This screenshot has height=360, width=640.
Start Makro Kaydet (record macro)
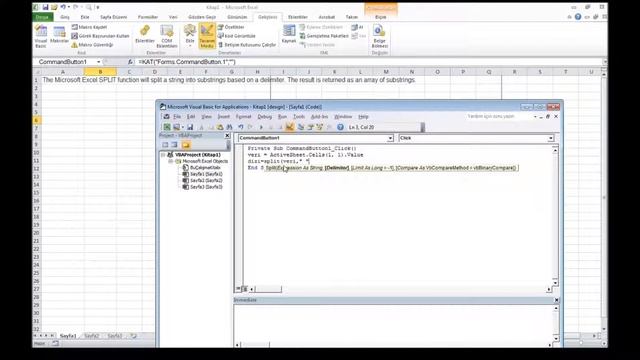click(x=89, y=27)
